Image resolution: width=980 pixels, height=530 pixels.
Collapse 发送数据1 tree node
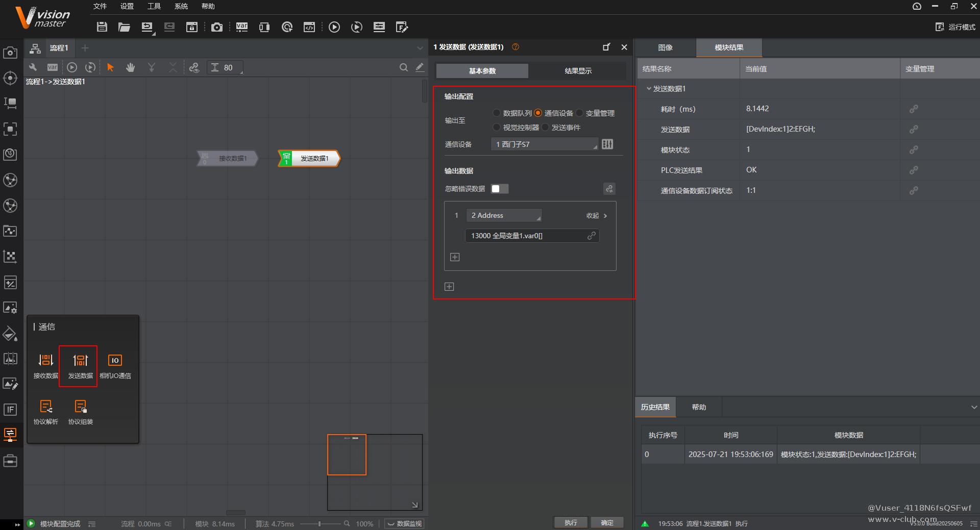(649, 88)
